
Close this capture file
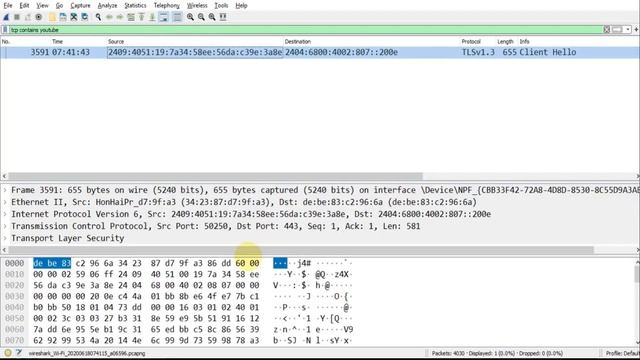(x=74, y=17)
